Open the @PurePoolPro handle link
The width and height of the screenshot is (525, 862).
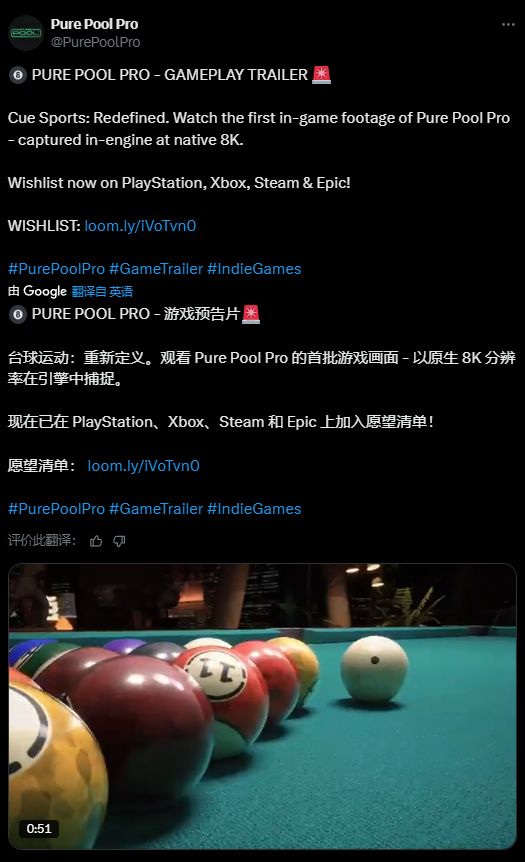coord(95,42)
